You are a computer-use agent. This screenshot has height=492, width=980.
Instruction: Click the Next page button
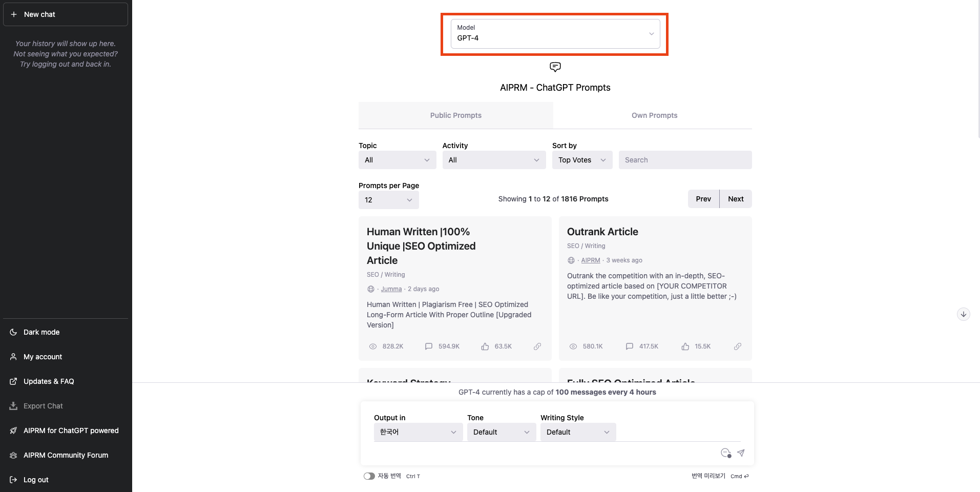tap(736, 199)
